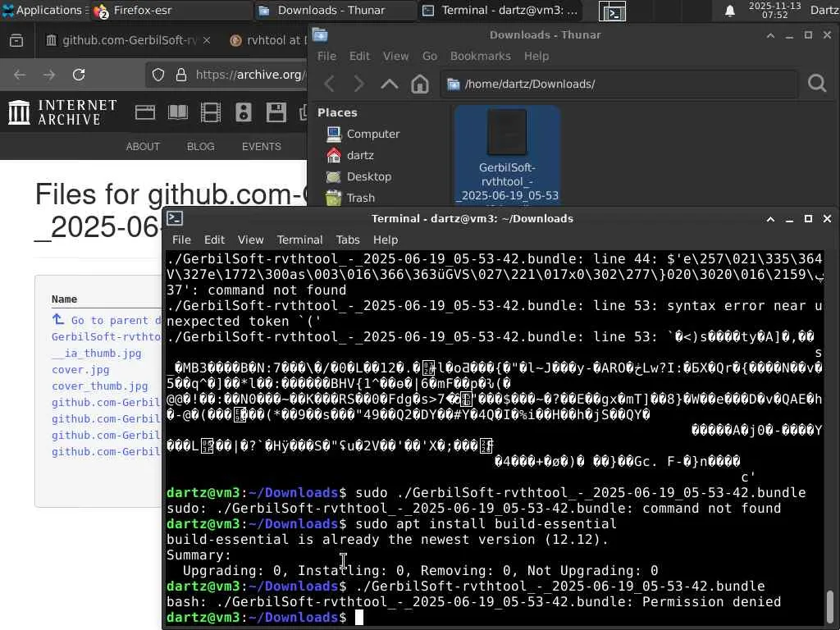This screenshot has width=840, height=630.
Task: Open the Video film icon in Archive nav
Action: tap(211, 112)
